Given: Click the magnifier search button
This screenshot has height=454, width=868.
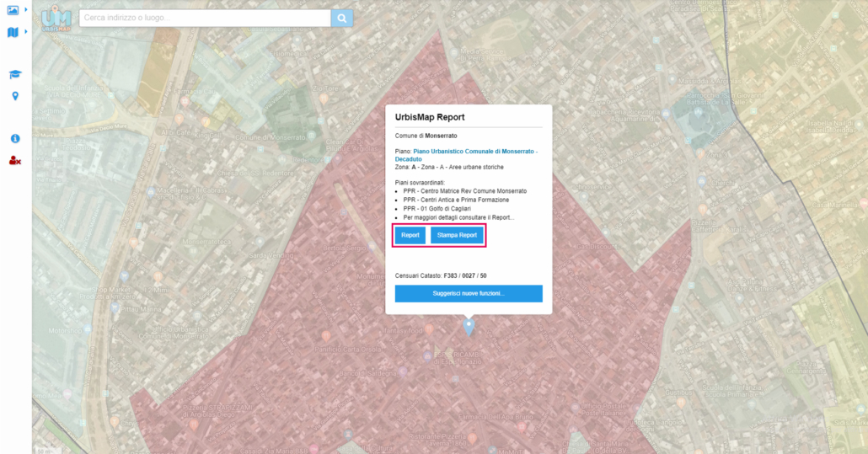Looking at the screenshot, I should click(342, 19).
